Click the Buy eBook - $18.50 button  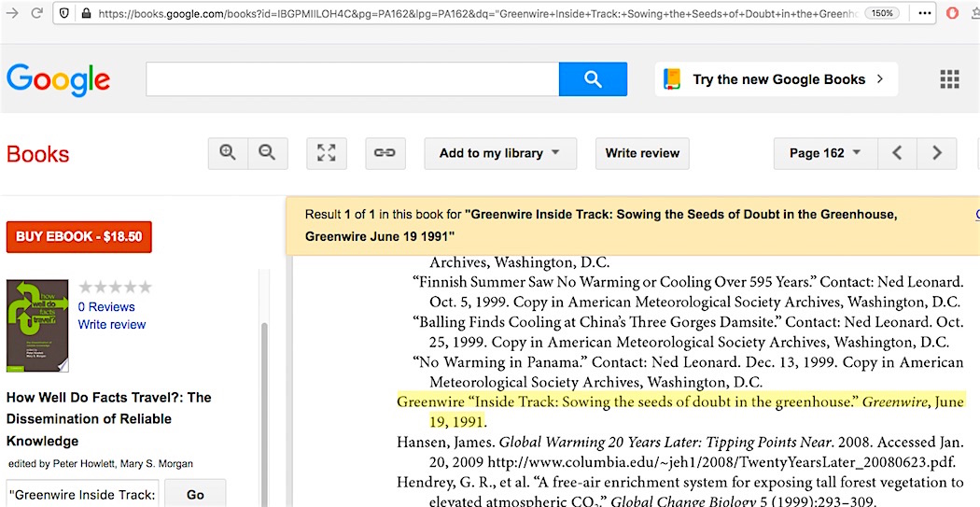[78, 236]
